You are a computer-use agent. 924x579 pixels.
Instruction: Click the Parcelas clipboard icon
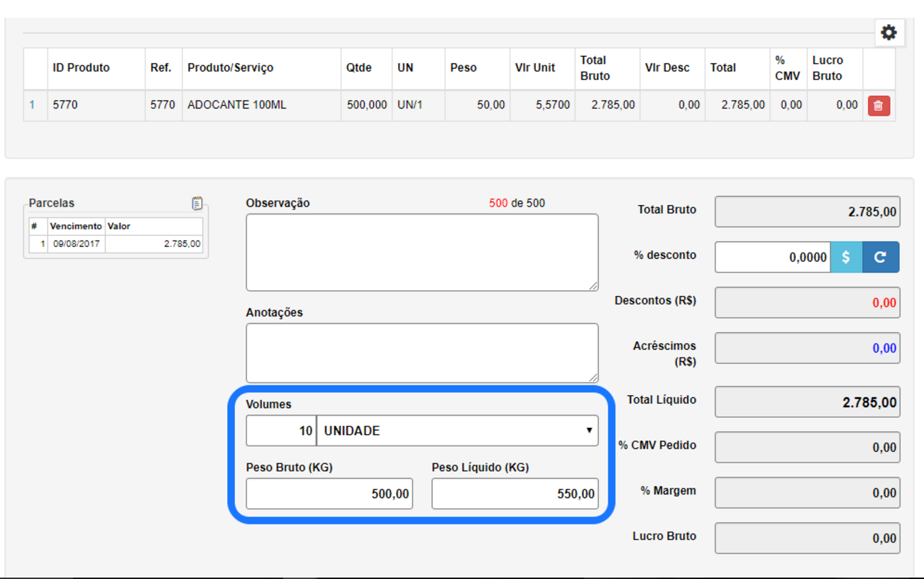tap(197, 204)
